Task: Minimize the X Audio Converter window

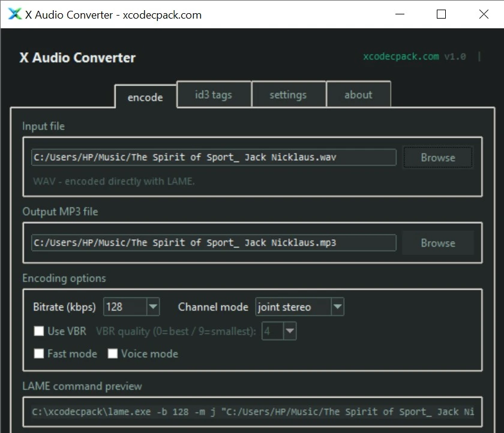Action: [400, 14]
